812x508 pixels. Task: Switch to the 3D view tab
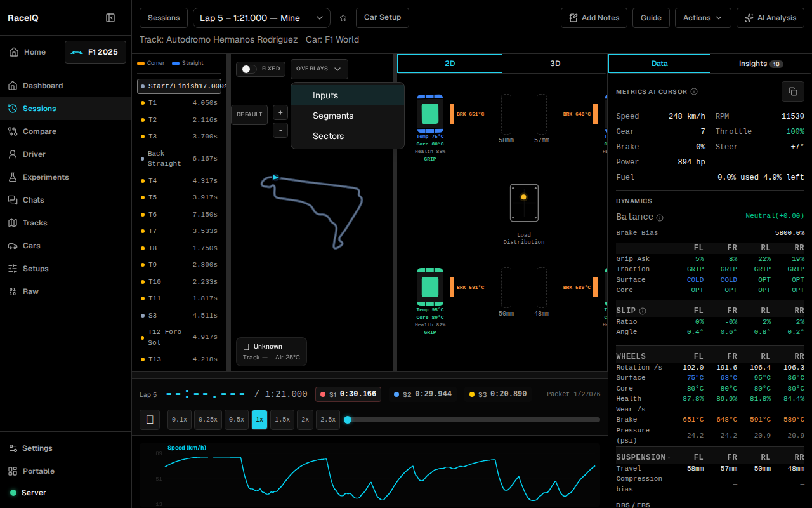pos(554,63)
